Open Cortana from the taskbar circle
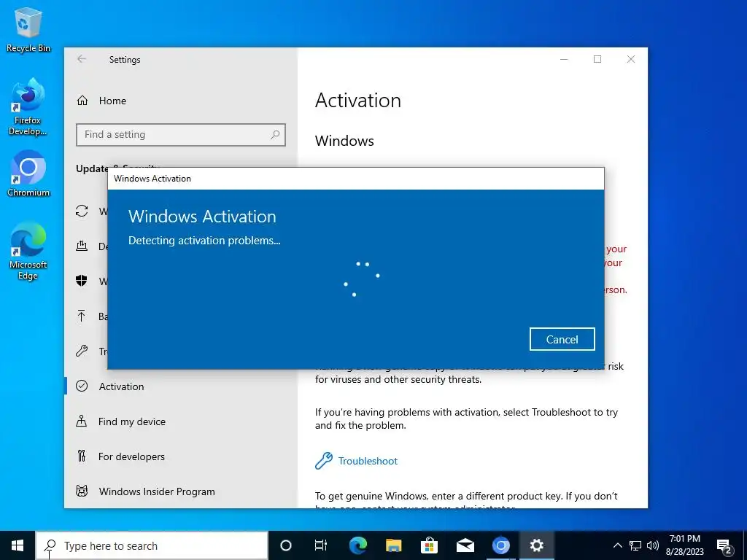 286,545
